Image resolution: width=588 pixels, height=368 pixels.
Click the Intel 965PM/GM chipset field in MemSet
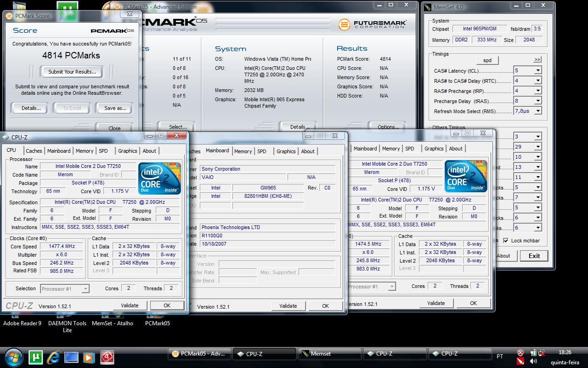tap(480, 29)
